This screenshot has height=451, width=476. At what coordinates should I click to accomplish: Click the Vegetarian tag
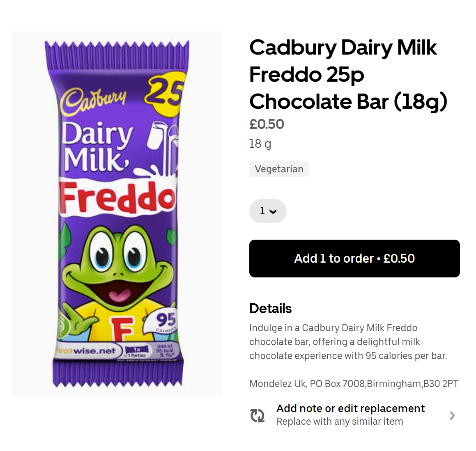pos(279,169)
